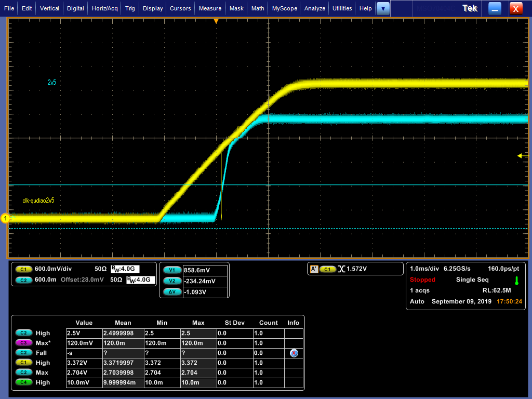
Task: Select the V1 cursor readout badge
Action: click(x=171, y=270)
